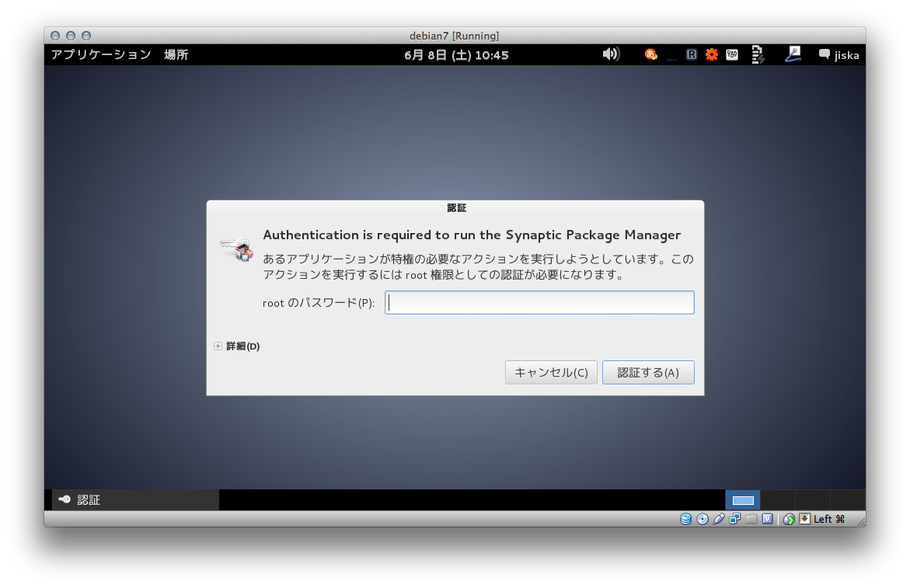Switch to the fourth workspace

(847, 500)
